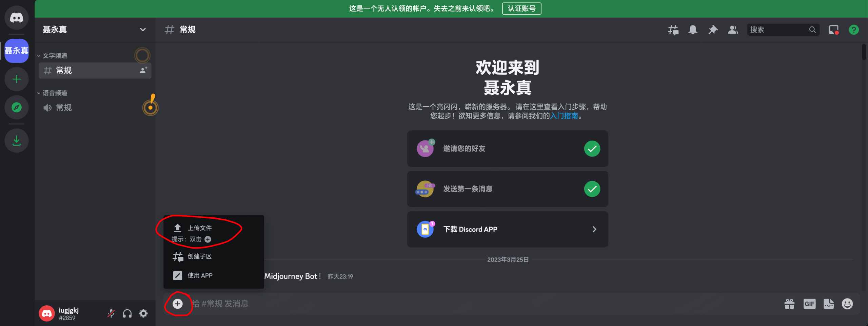Add a server with the plus icon
The width and height of the screenshot is (868, 326).
pyautogui.click(x=16, y=79)
